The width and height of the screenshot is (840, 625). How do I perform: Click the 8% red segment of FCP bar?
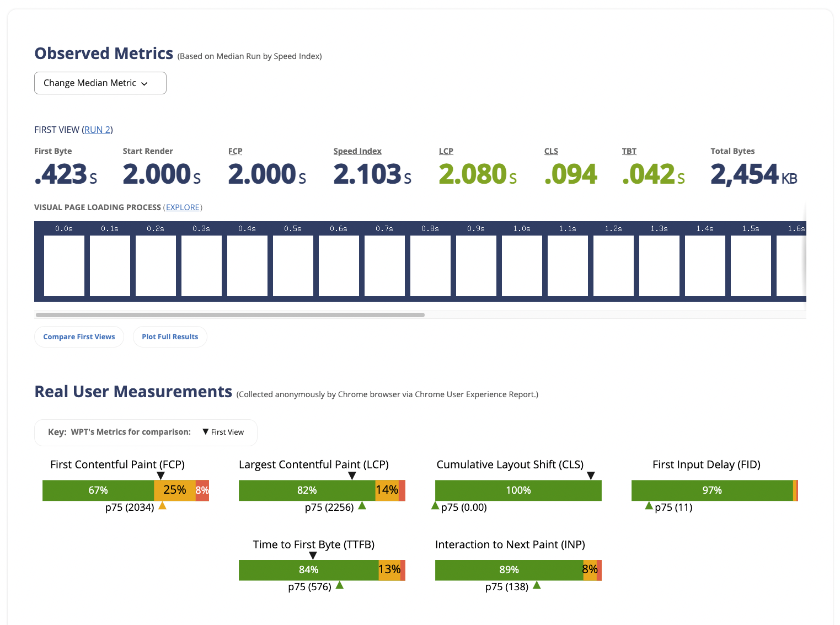tap(202, 490)
